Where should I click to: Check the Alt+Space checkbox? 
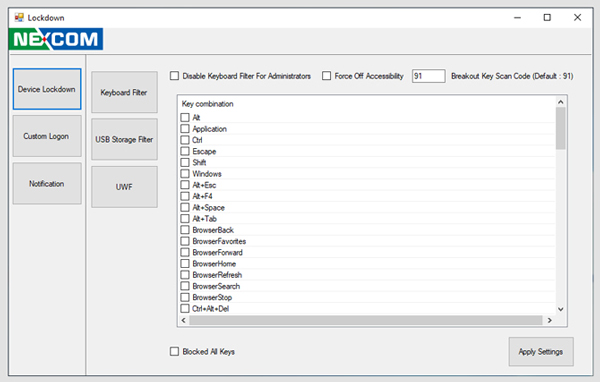click(185, 207)
